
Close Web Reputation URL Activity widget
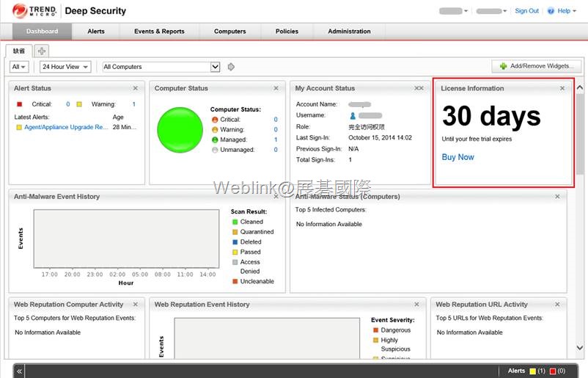[557, 305]
